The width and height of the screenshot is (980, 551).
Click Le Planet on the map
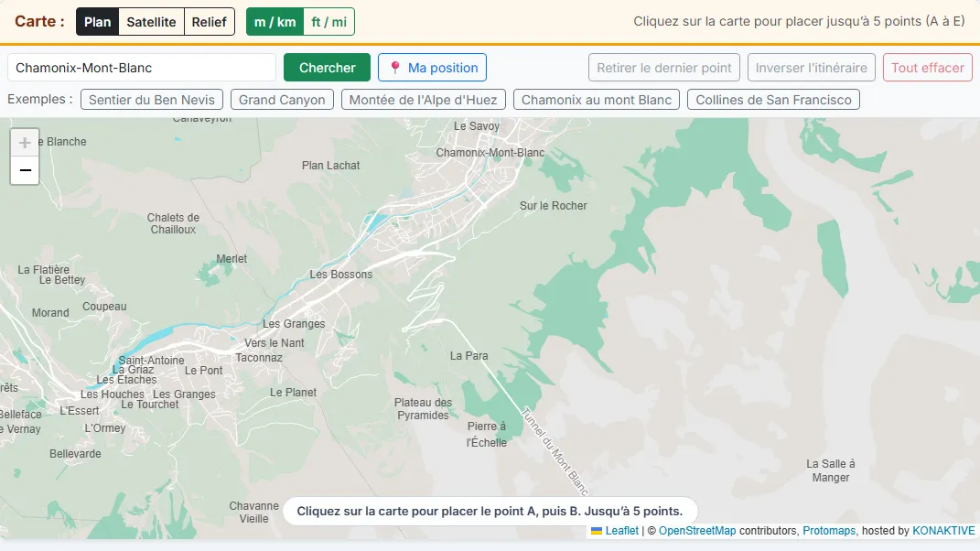(293, 393)
